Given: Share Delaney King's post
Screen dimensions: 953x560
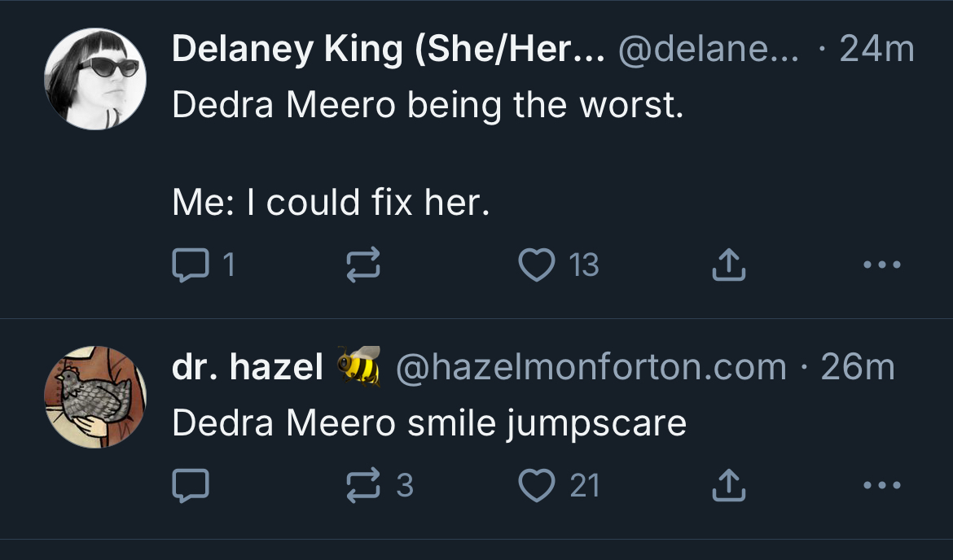Looking at the screenshot, I should point(729,265).
